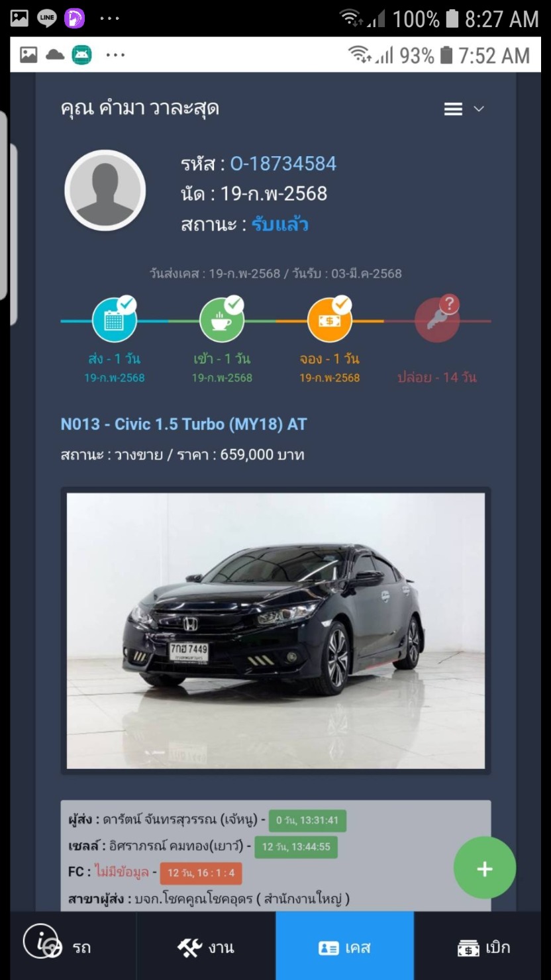Screen dimensions: 551x980
Task: Tap the LINE notification icon in status bar
Action: [47, 19]
